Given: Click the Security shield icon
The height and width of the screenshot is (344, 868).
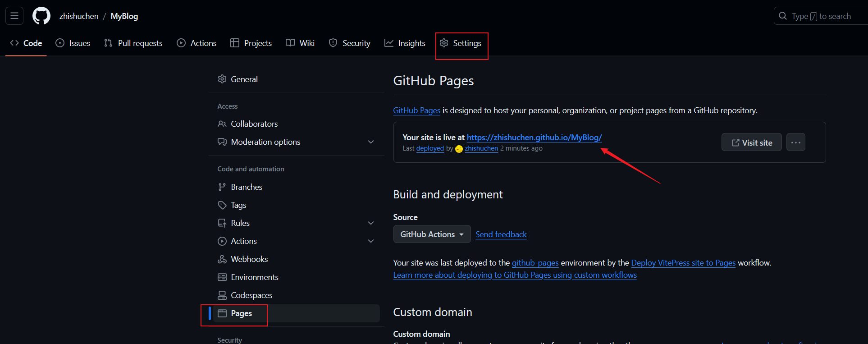Looking at the screenshot, I should pyautogui.click(x=333, y=43).
